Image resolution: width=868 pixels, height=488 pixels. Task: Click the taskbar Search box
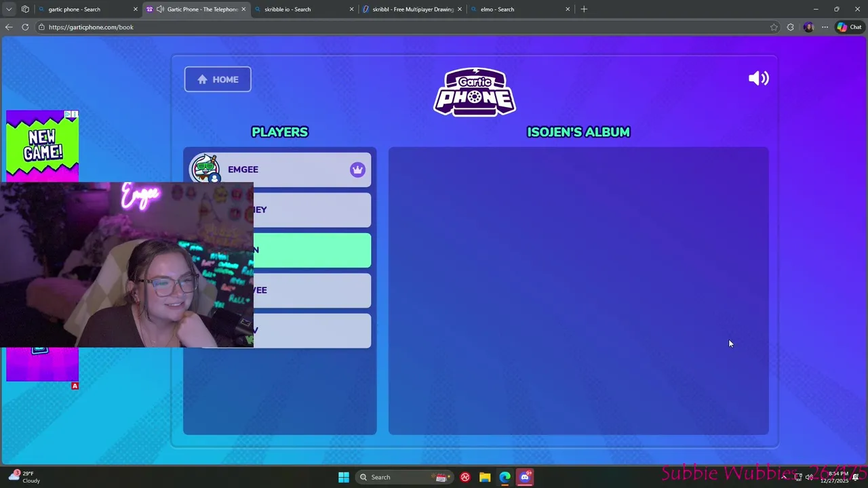pos(405,477)
